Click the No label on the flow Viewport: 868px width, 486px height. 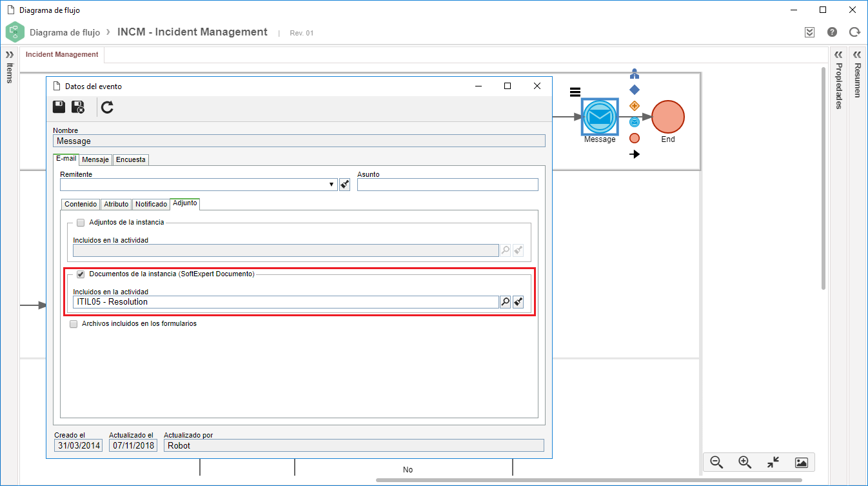(408, 470)
